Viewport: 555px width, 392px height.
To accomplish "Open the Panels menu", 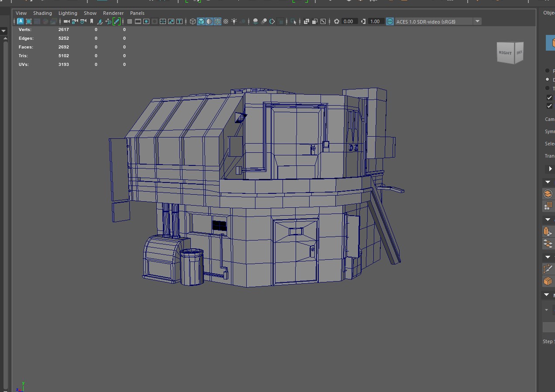I will [x=137, y=13].
